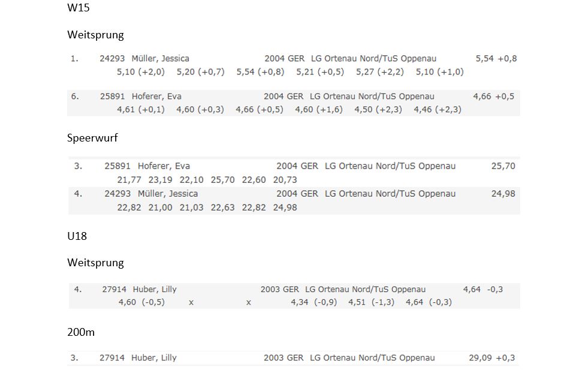
Task: Select the 25,70 Speerwurf result
Action: (x=503, y=166)
